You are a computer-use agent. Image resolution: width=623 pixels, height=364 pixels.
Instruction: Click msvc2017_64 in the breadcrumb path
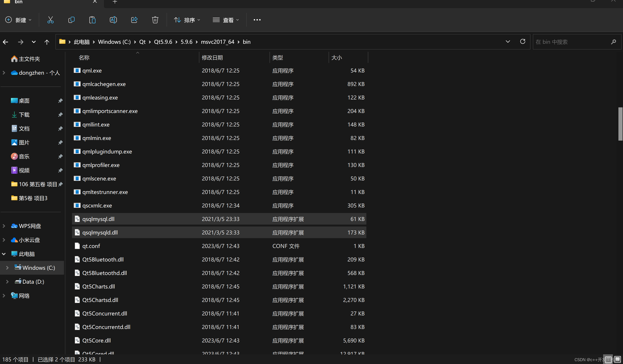pos(217,42)
